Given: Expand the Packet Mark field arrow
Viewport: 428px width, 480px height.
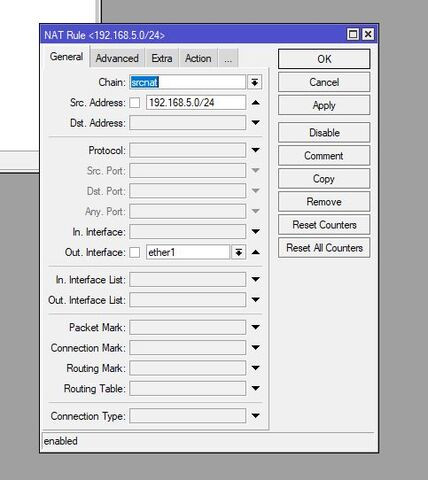Looking at the screenshot, I should pos(256,327).
